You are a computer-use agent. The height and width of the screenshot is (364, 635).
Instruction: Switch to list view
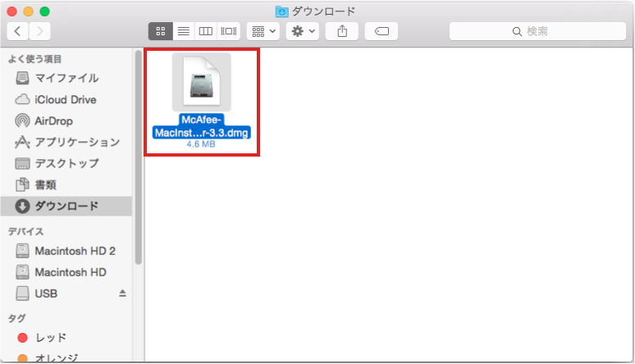[184, 31]
